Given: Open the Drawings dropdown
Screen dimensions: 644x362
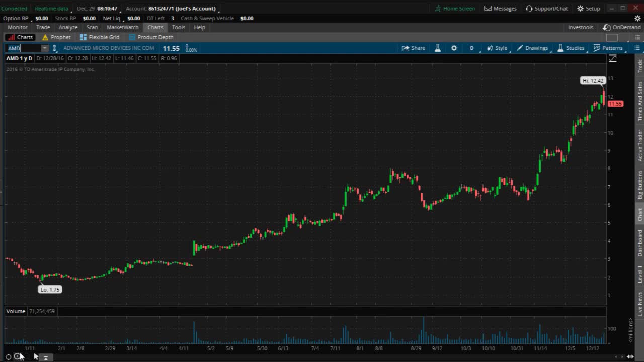Looking at the screenshot, I should [x=532, y=48].
